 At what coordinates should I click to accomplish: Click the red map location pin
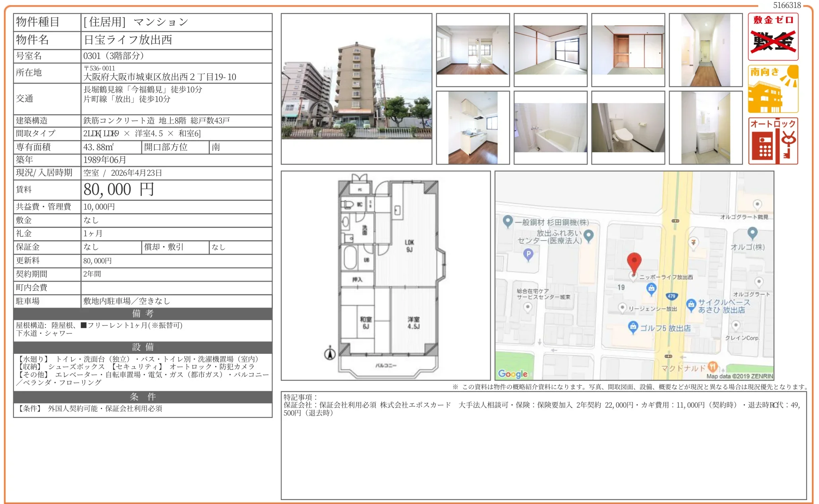(x=633, y=262)
